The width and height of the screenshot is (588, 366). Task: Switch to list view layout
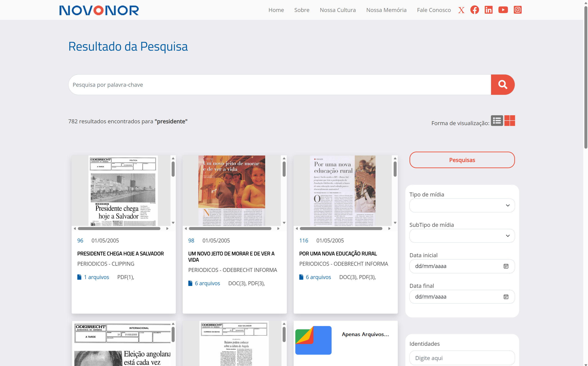tap(497, 121)
